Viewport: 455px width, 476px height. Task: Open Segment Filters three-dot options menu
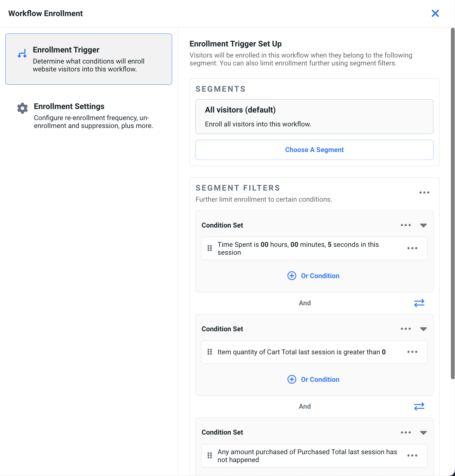pyautogui.click(x=424, y=192)
